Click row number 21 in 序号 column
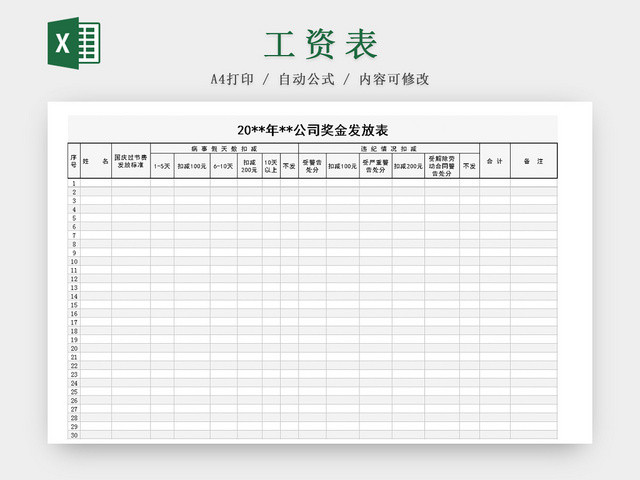Viewport: 640px width, 480px height. pos(74,357)
